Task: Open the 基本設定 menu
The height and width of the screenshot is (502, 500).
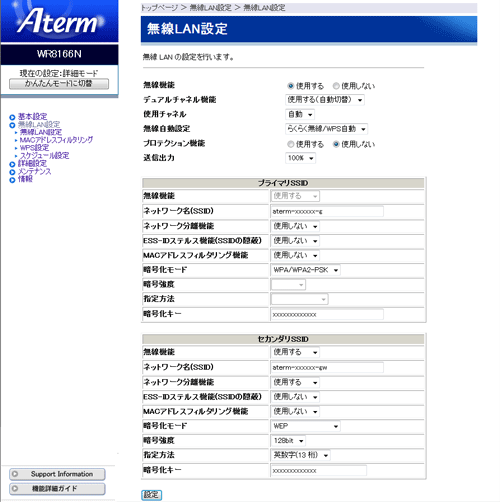Action: [32, 117]
